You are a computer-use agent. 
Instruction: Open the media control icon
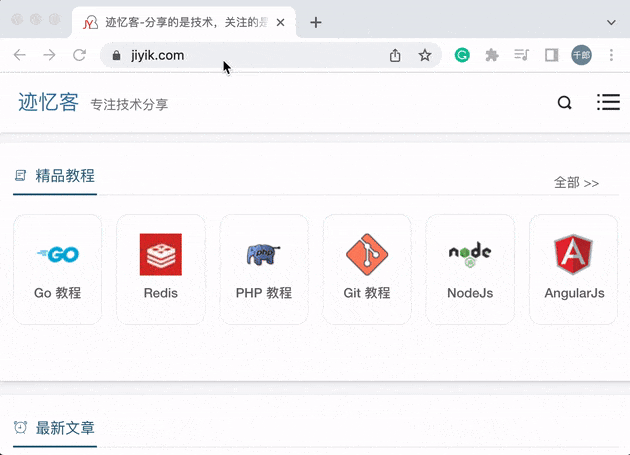tap(522, 55)
